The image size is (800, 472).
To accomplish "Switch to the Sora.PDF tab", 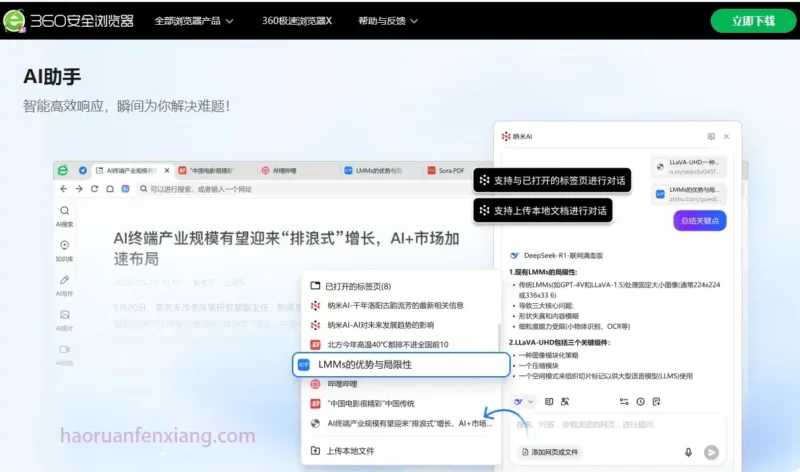I will click(446, 170).
